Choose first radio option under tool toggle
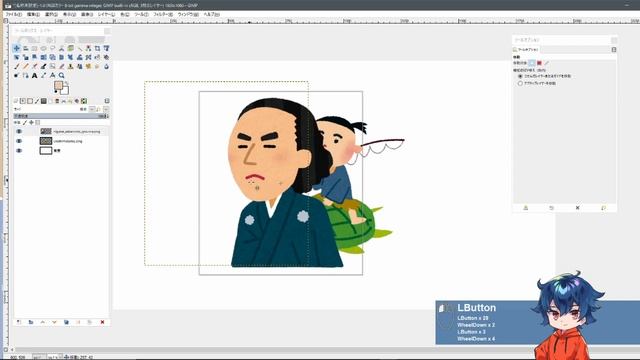This screenshot has width=640, height=360. (x=520, y=76)
